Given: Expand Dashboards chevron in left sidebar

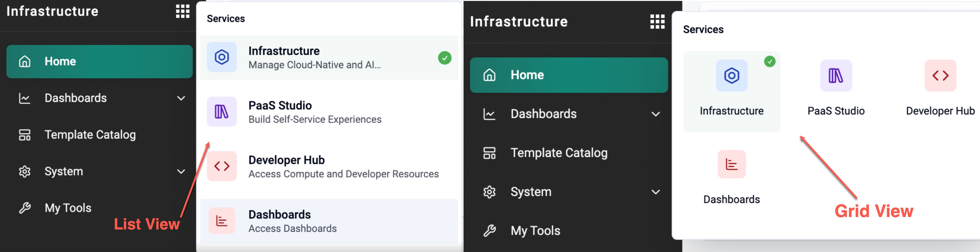Looking at the screenshot, I should tap(181, 98).
